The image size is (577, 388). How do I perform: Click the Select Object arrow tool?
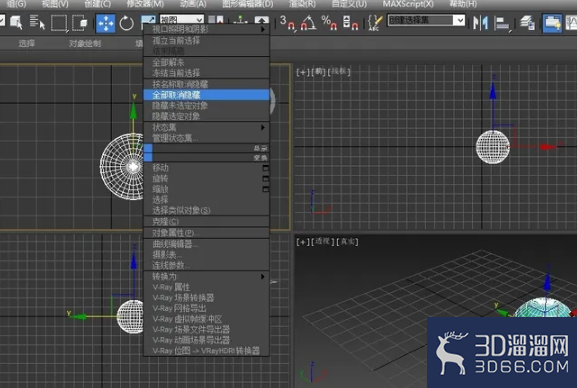pyautogui.click(x=16, y=22)
